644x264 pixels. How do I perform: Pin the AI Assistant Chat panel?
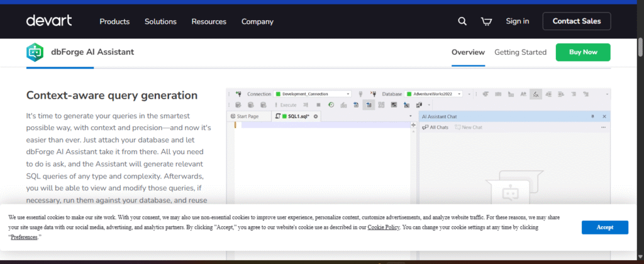[592, 117]
